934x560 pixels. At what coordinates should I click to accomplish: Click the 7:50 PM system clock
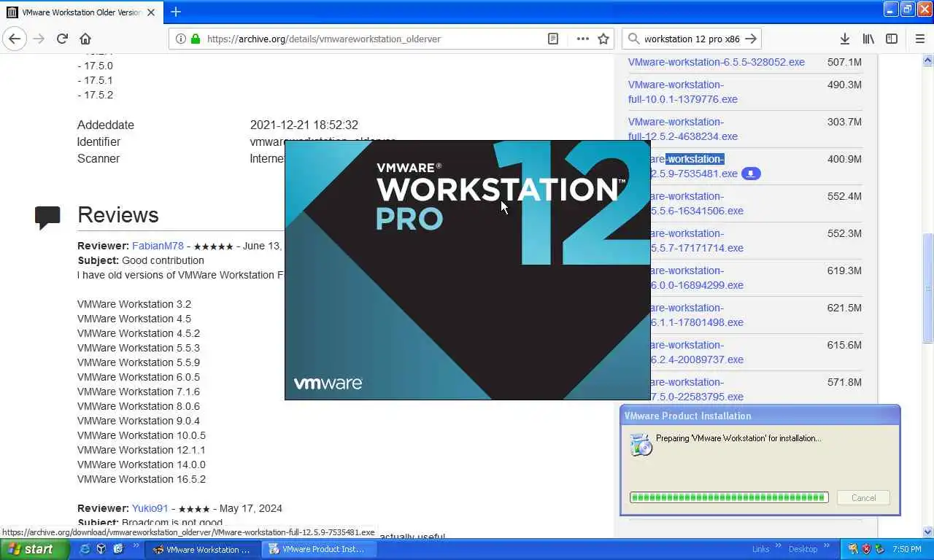click(x=907, y=549)
